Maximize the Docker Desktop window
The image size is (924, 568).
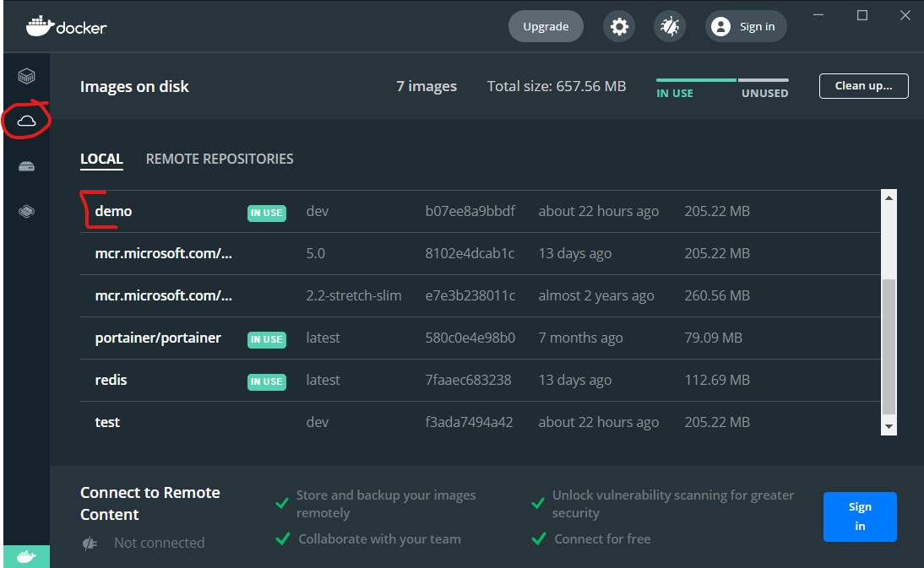click(x=862, y=15)
